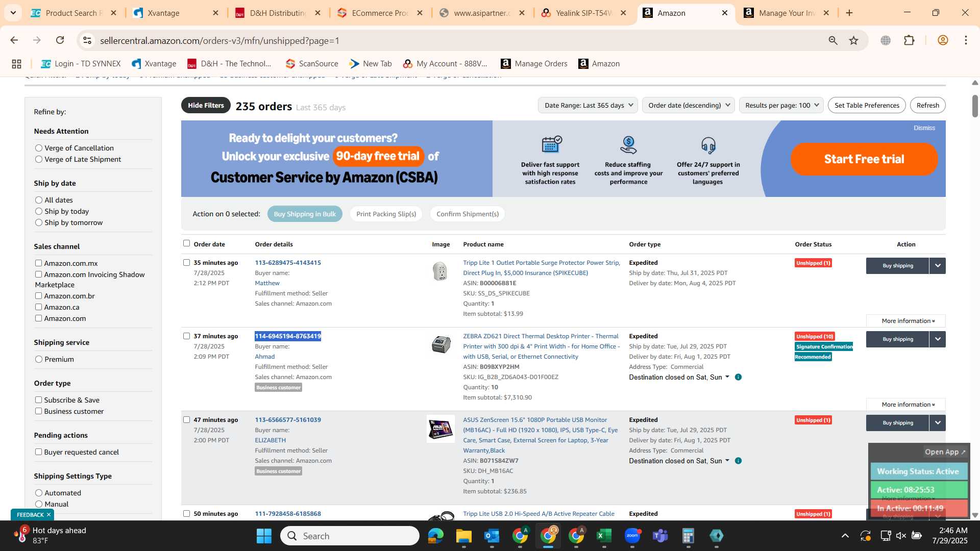Screen dimensions: 980x551
Task: Click the info icon for ASUS order destination
Action: click(x=738, y=461)
